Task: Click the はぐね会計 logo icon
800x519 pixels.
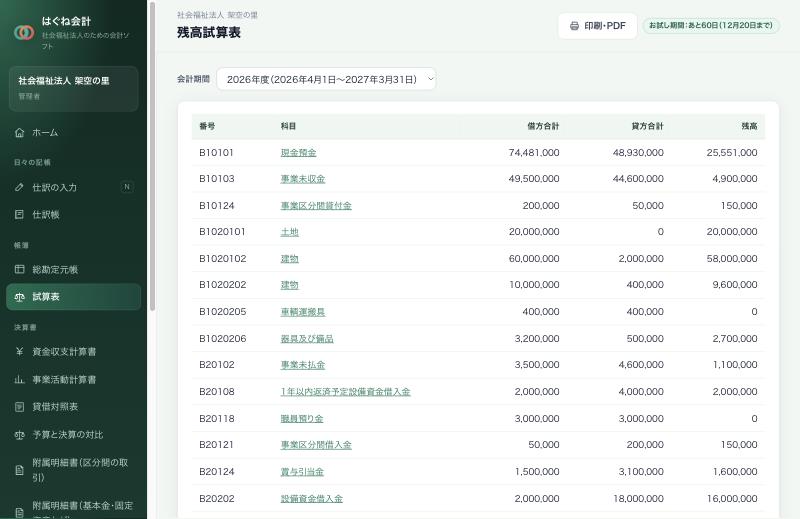Action: tap(24, 33)
